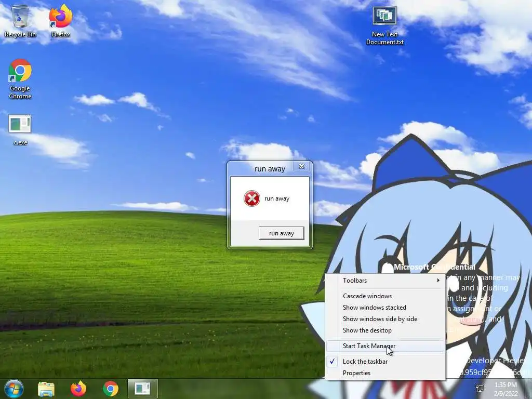
Task: Choose Show the desktop
Action: [x=385, y=330]
